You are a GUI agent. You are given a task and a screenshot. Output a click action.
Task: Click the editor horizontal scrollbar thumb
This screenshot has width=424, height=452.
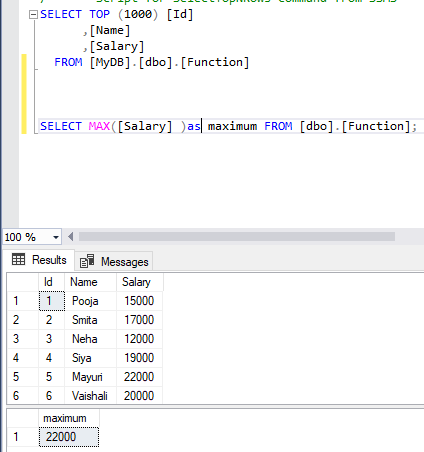(237, 237)
